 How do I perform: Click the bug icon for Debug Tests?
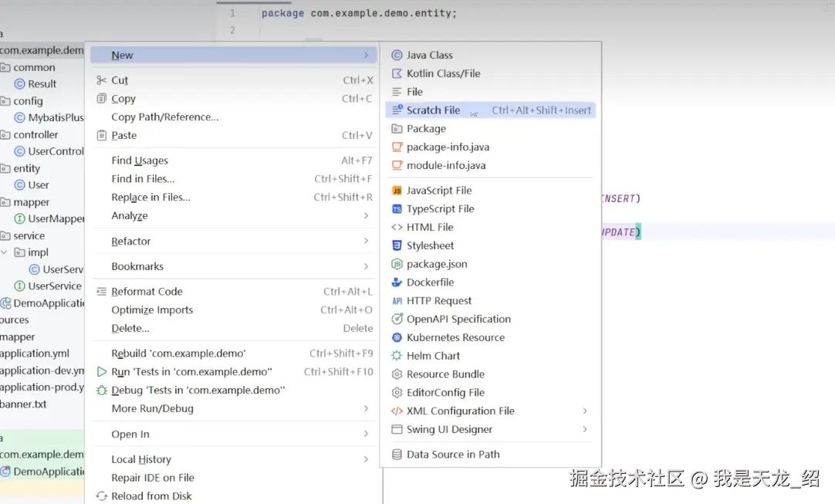point(101,390)
